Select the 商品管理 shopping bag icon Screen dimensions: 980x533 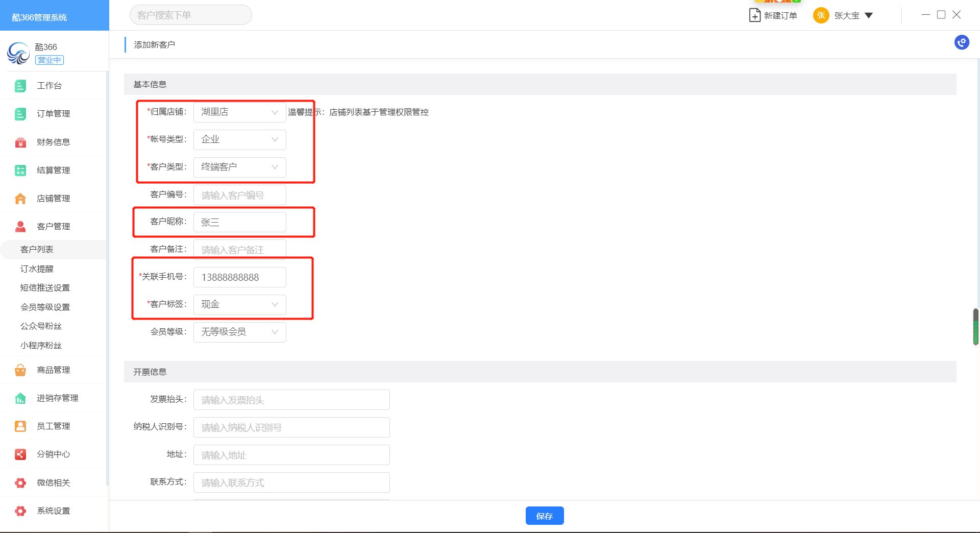coord(20,370)
